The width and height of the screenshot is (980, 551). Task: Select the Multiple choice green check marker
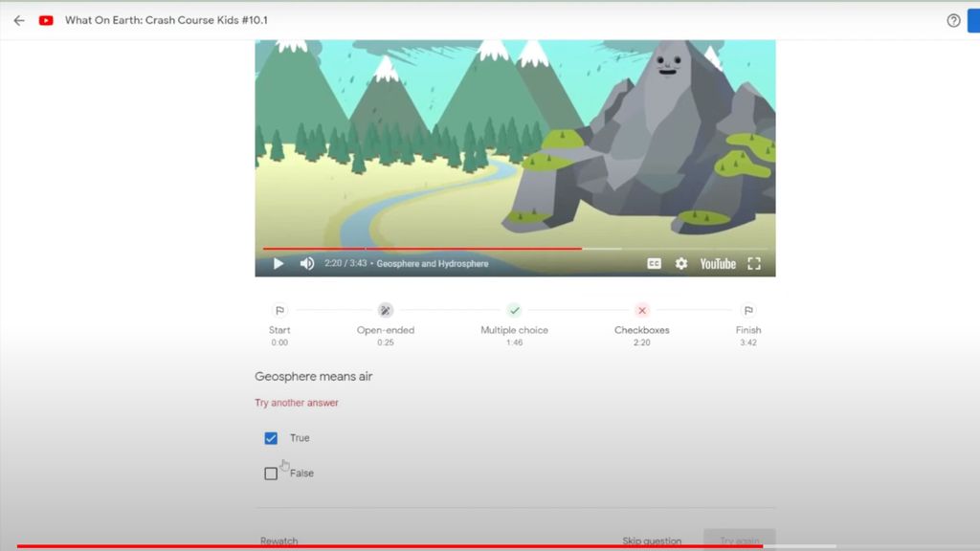point(514,310)
